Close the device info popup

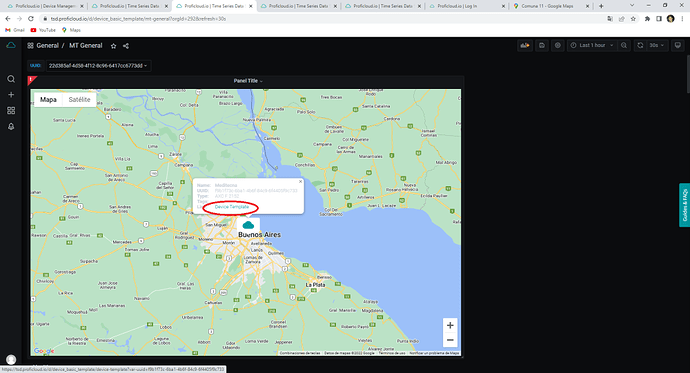coord(301,181)
